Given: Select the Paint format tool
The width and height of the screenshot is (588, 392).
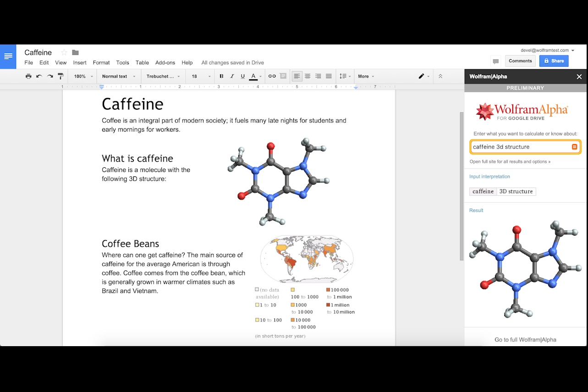Looking at the screenshot, I should (60, 76).
